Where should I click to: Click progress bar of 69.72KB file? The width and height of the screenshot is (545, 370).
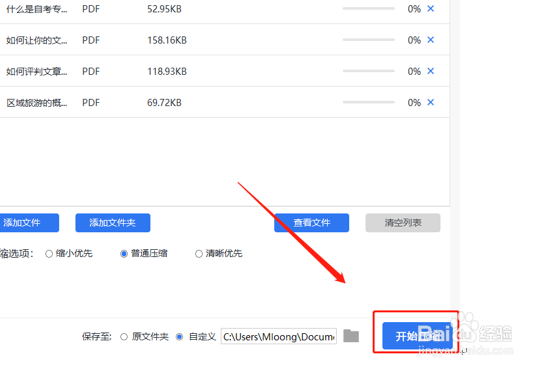[x=368, y=102]
